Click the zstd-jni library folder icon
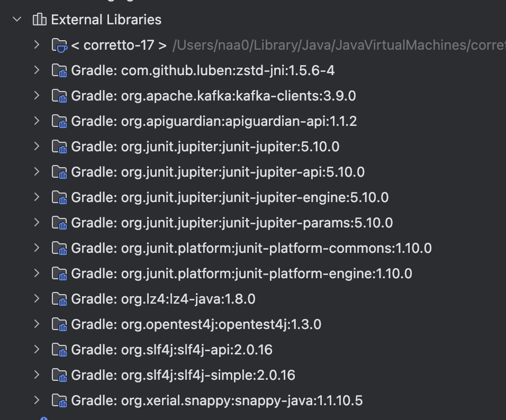 [x=59, y=71]
